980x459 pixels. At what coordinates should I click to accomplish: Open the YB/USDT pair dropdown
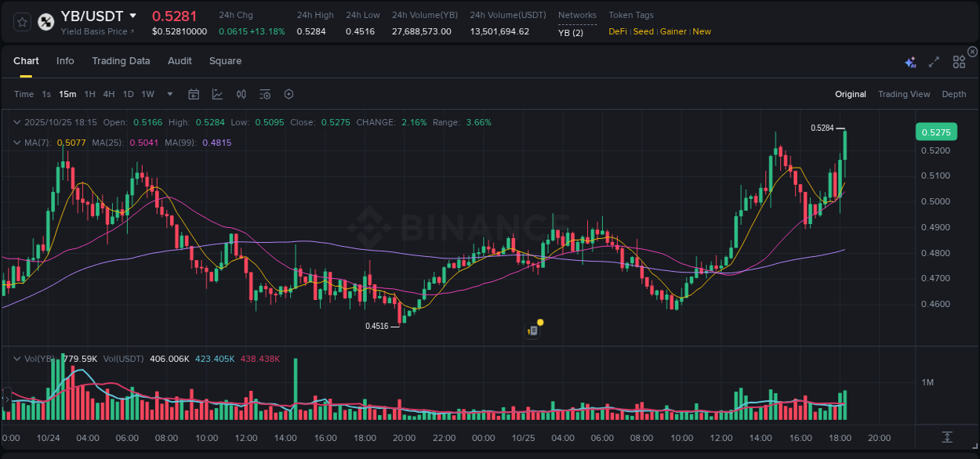133,16
